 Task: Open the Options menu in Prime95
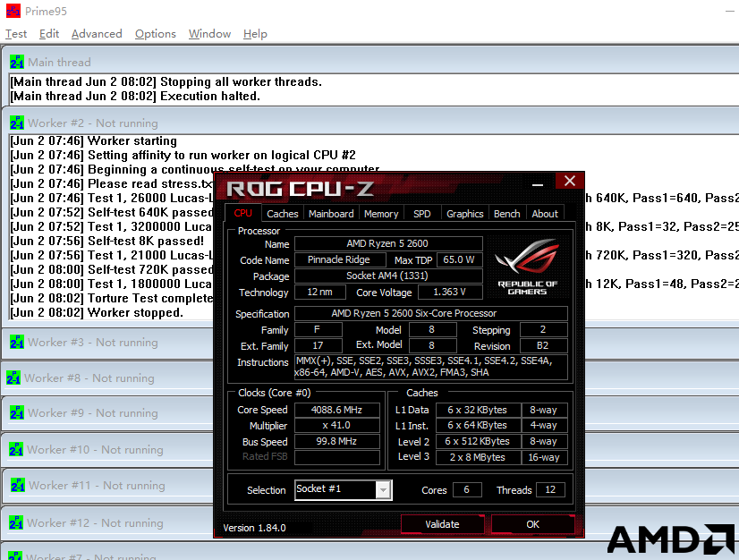tap(155, 34)
